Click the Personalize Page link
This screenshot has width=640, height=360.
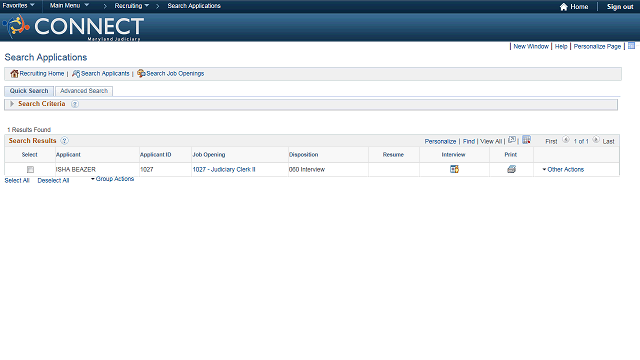click(597, 47)
